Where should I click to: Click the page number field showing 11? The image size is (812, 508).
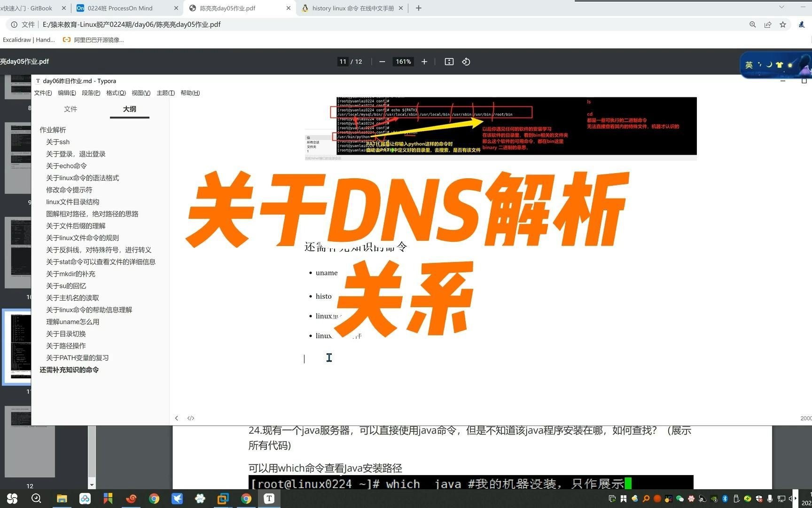pos(343,62)
